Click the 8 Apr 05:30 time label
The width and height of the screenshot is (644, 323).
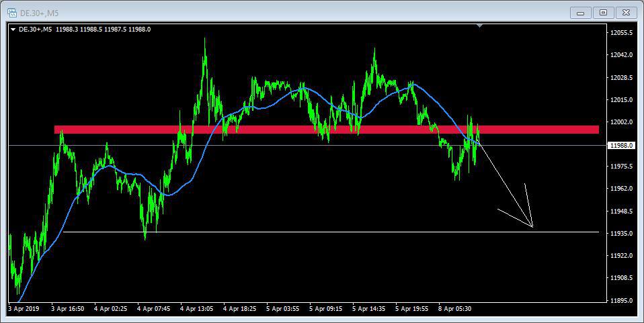point(456,309)
